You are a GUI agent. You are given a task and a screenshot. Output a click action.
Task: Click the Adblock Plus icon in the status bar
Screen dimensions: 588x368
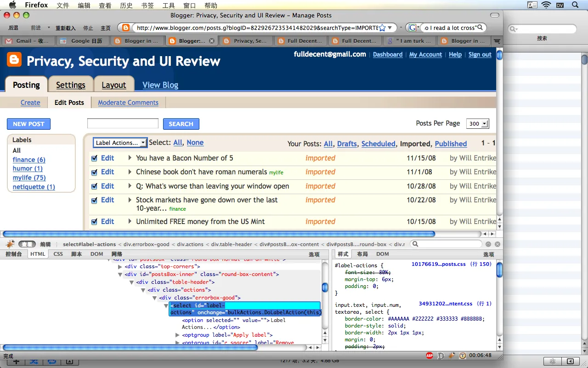pos(430,356)
